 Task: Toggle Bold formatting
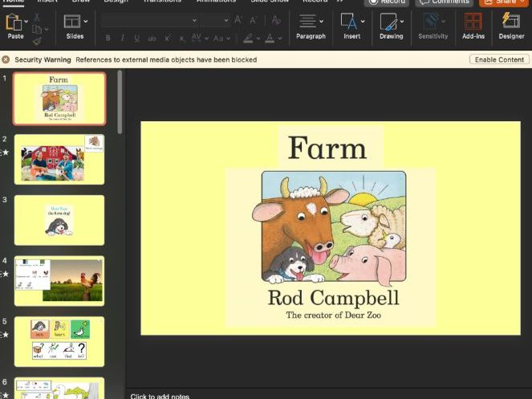click(x=108, y=38)
